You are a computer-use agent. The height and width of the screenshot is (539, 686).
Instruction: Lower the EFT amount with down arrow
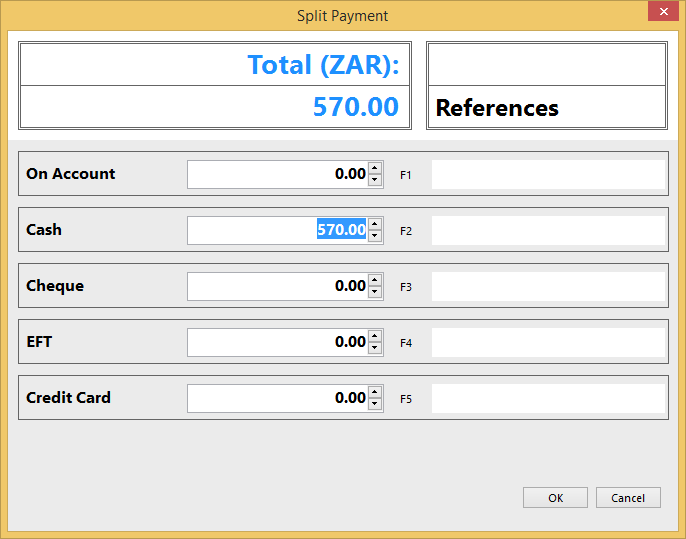coord(375,348)
